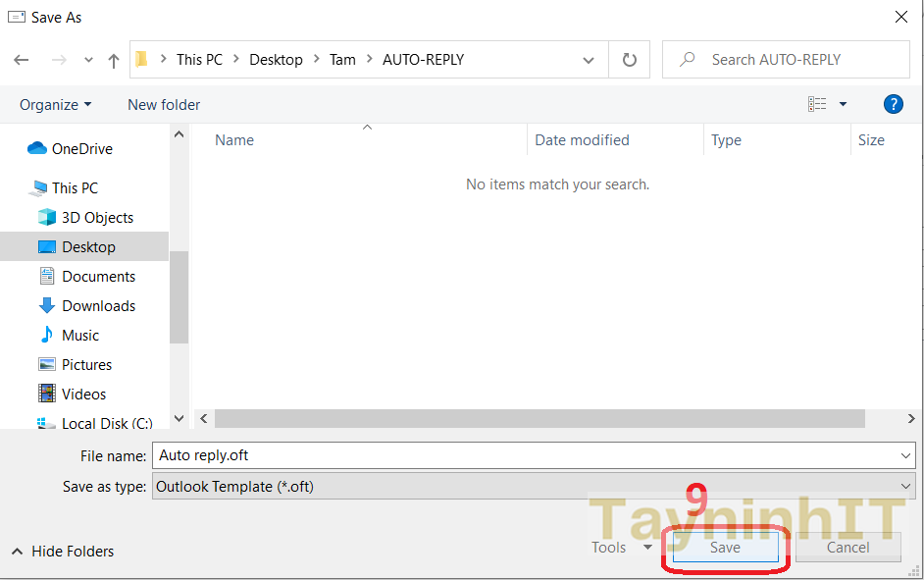Open the Save as type dropdown
The height and width of the screenshot is (580, 924).
pos(905,486)
